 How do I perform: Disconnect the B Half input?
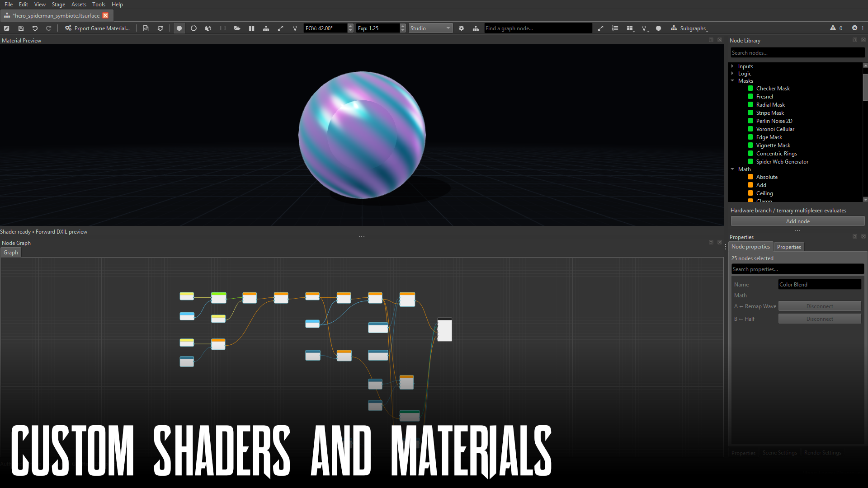(820, 319)
